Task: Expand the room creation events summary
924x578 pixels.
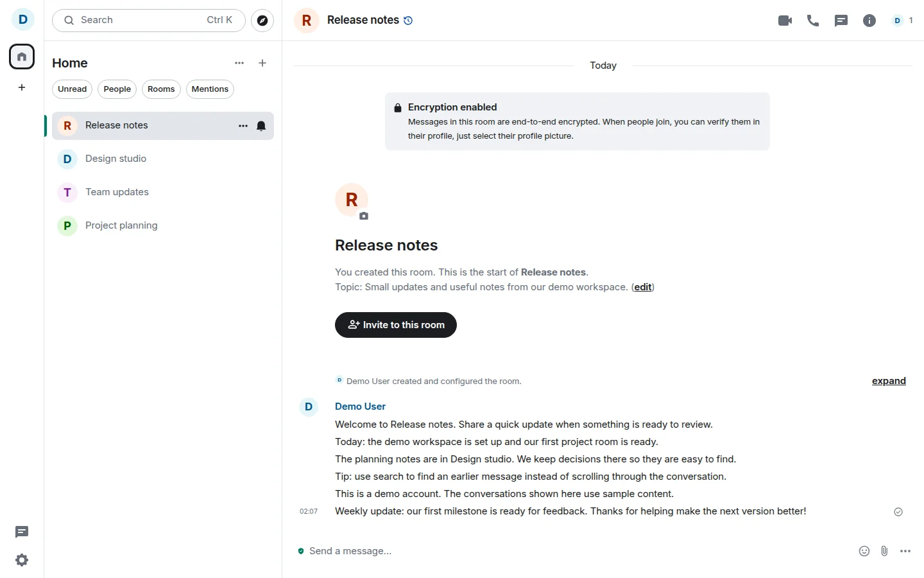Action: click(x=889, y=381)
